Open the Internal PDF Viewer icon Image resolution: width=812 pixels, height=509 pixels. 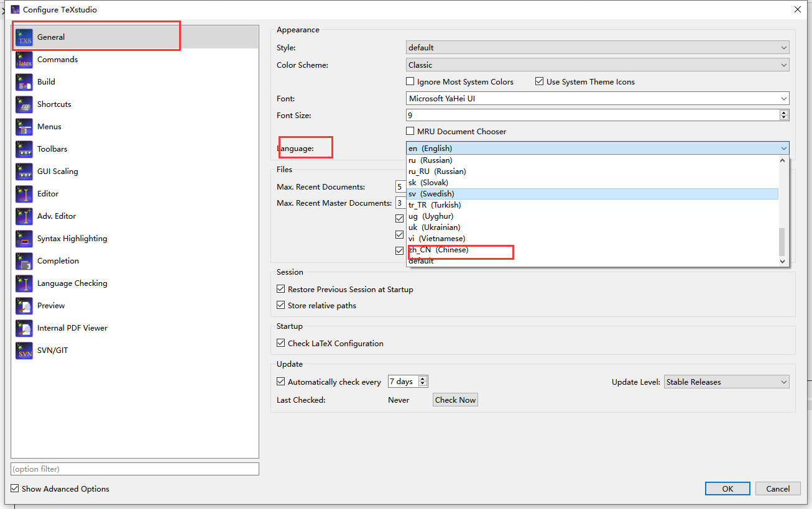pyautogui.click(x=24, y=328)
